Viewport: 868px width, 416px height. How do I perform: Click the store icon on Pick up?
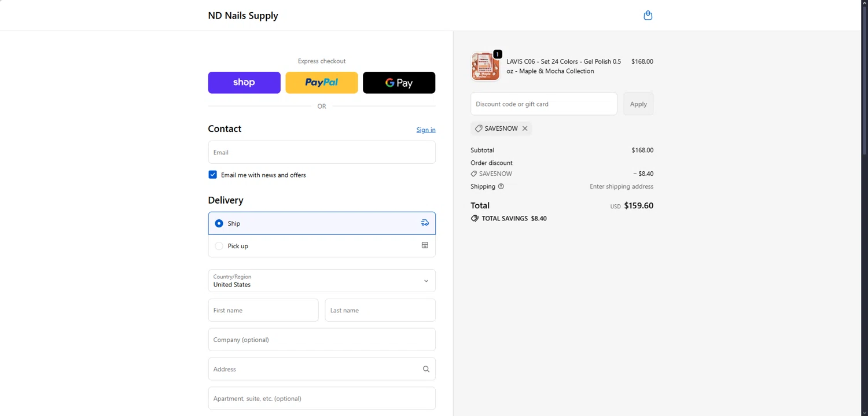[425, 245]
